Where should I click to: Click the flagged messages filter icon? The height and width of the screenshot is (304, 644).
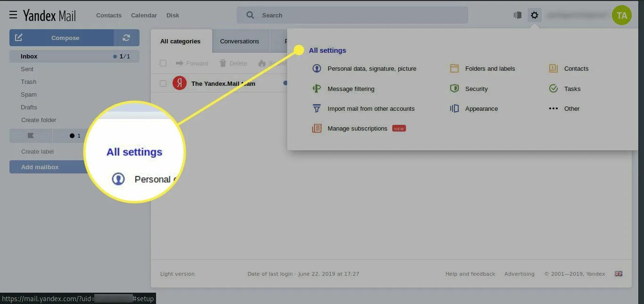pos(31,136)
